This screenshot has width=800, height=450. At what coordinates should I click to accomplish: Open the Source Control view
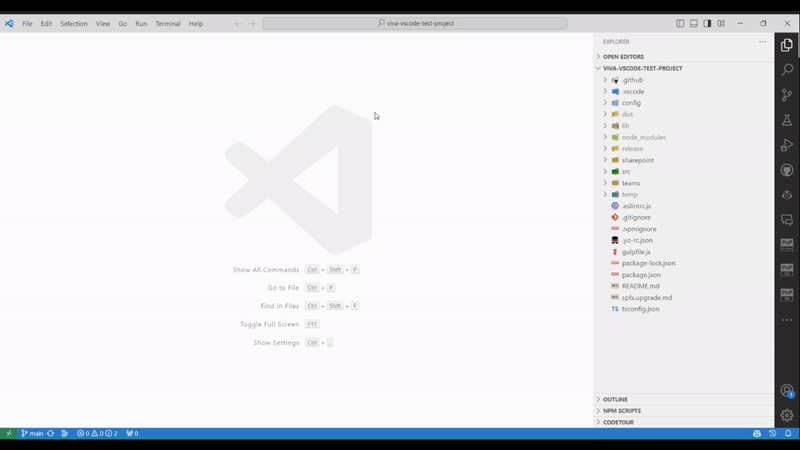tap(787, 95)
